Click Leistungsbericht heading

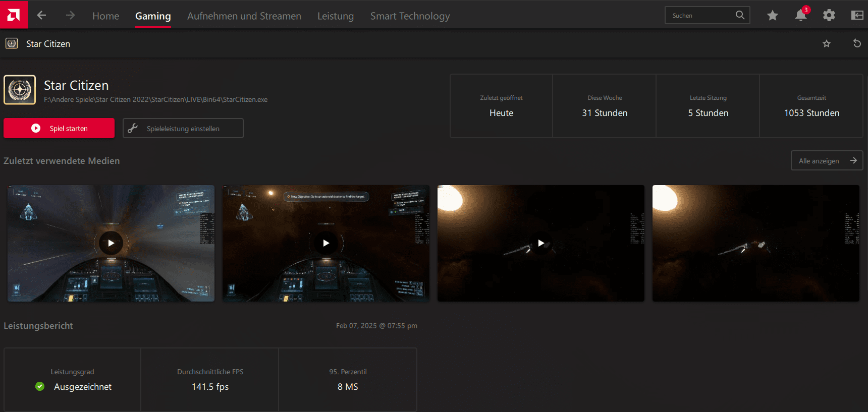(x=38, y=326)
